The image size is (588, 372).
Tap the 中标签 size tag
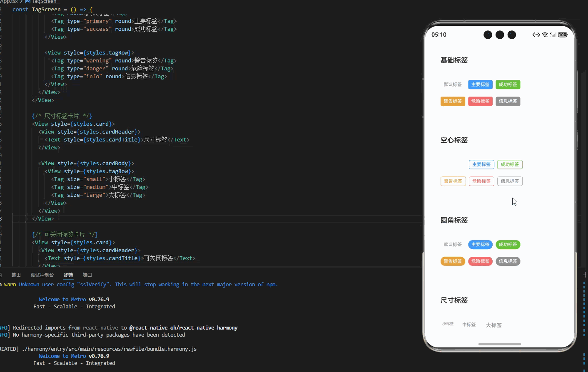coord(469,325)
